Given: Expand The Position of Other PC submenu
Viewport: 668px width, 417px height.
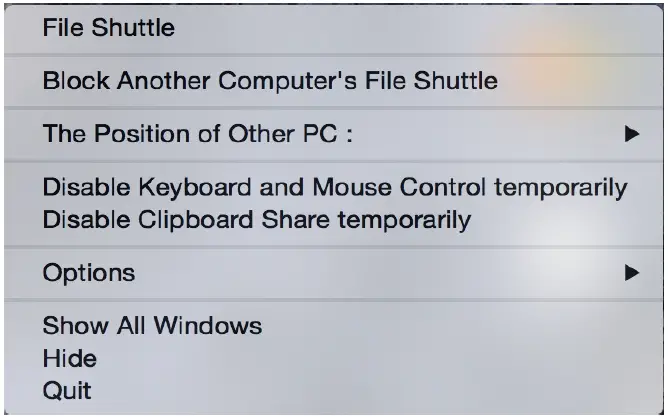Looking at the screenshot, I should pyautogui.click(x=198, y=134).
